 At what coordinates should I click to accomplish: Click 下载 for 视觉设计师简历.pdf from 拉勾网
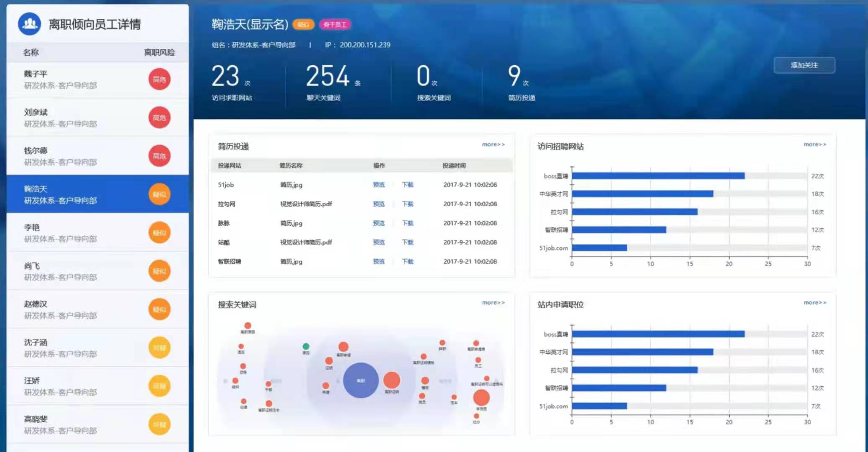(x=407, y=204)
